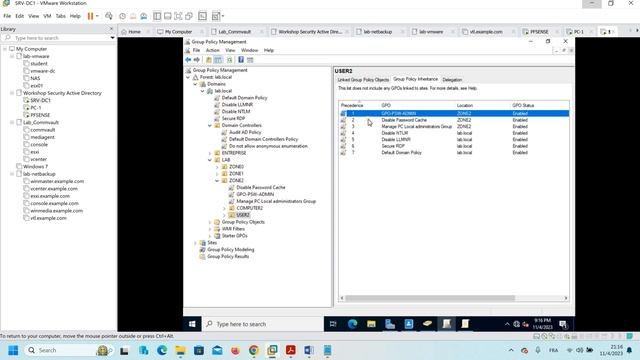Click the VMware pause/suspend VM button
The width and height of the screenshot is (640, 360).
[x=90, y=16]
